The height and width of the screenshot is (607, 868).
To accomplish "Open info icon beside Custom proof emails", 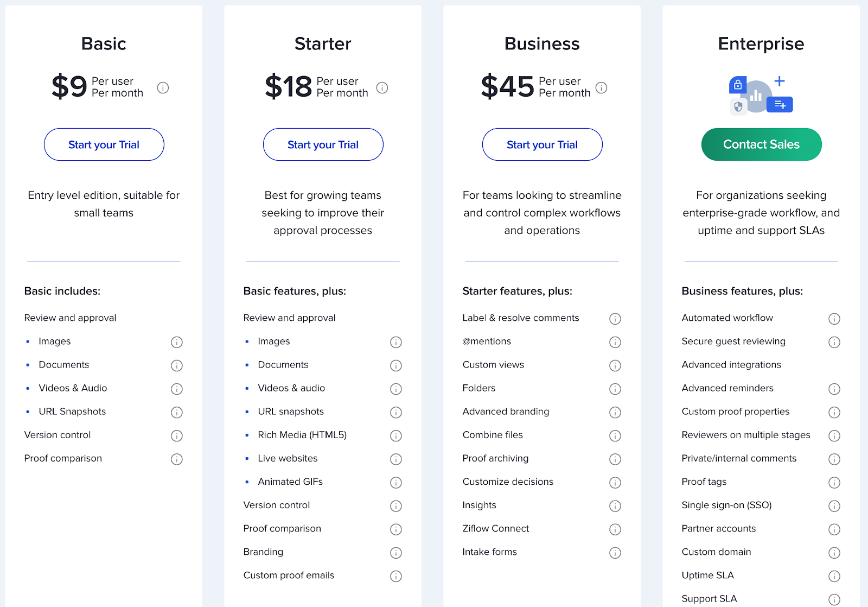I will tap(395, 576).
